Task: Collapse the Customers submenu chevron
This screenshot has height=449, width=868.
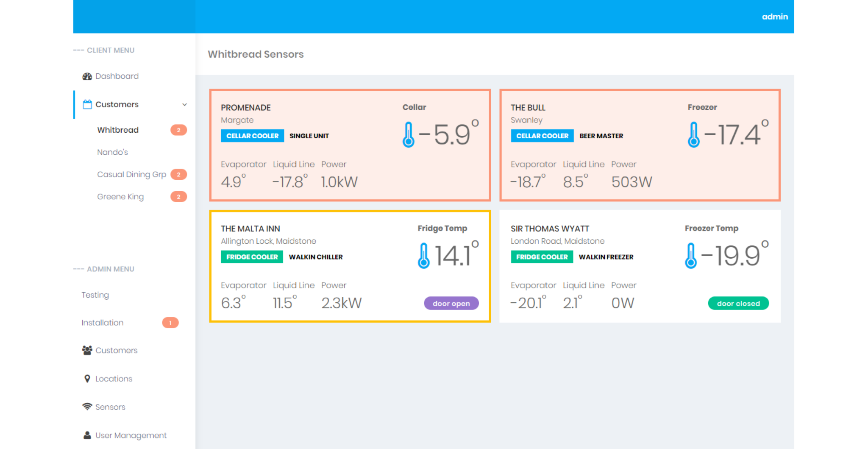Action: coord(184,104)
